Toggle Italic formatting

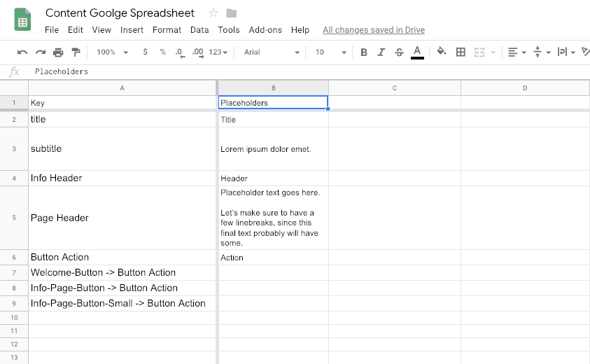(x=381, y=52)
